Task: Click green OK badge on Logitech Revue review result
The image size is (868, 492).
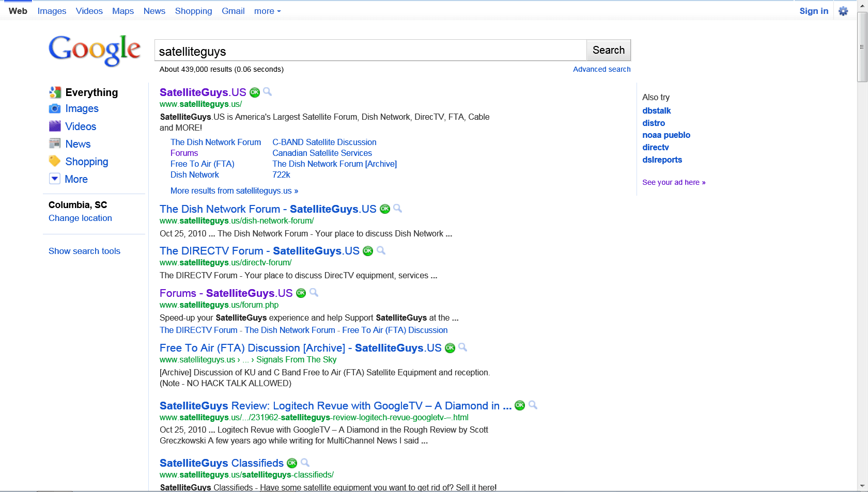Action: point(520,406)
